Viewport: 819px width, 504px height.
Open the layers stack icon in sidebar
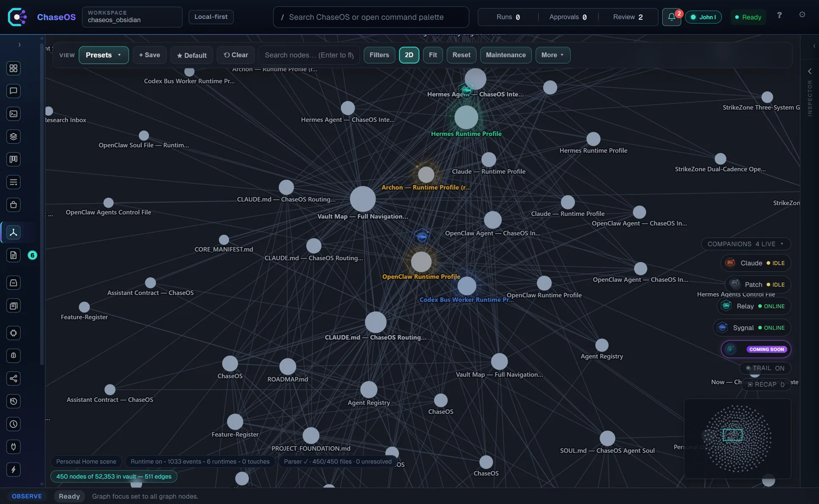[13, 136]
